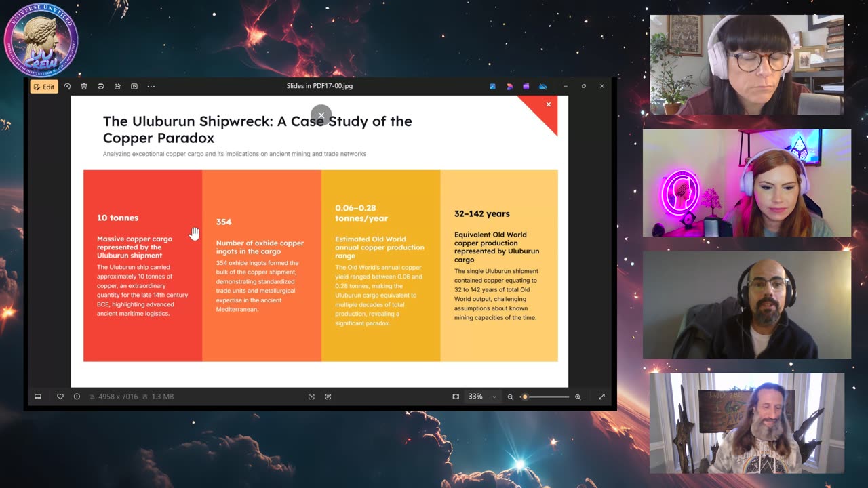Favorite the image with heart icon

60,396
